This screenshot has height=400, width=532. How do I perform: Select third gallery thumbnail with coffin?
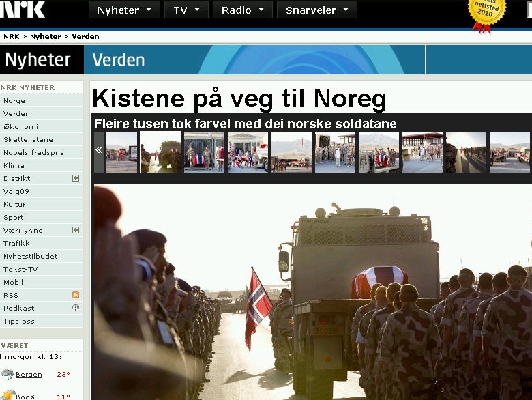[x=204, y=152]
